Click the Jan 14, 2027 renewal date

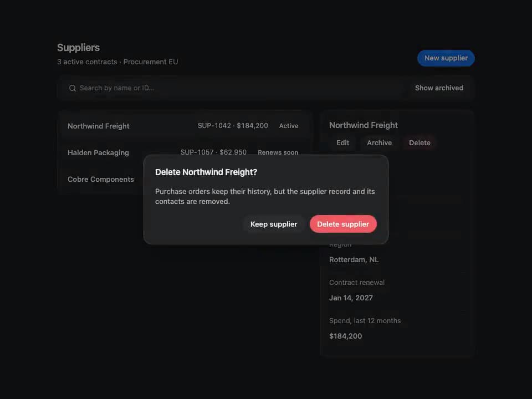click(351, 298)
